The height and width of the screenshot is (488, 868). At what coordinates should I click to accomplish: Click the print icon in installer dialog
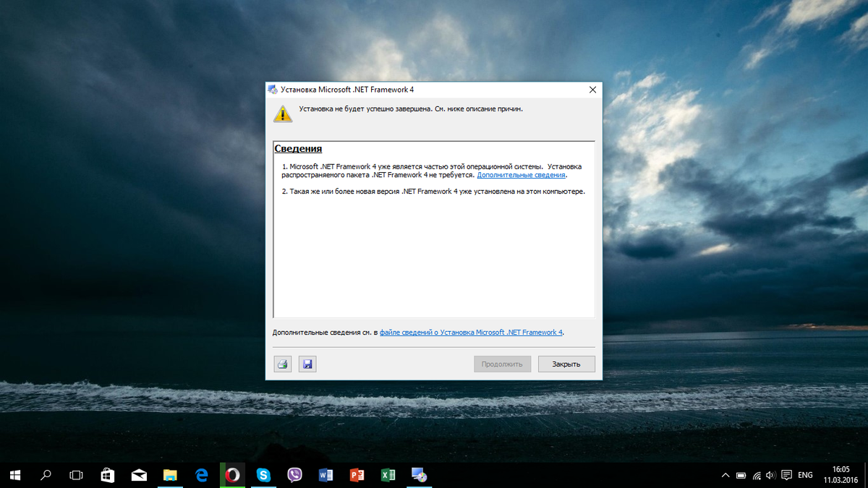tap(282, 364)
